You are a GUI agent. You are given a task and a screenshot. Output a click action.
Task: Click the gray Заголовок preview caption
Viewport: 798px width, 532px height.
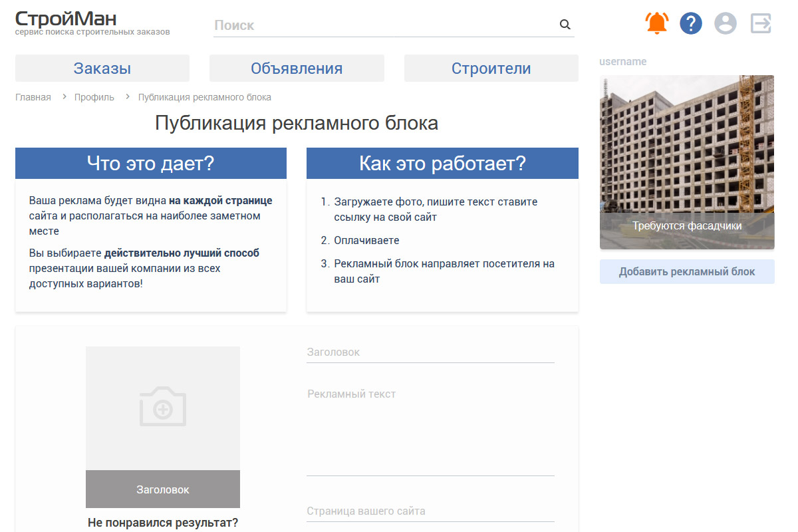pos(163,489)
